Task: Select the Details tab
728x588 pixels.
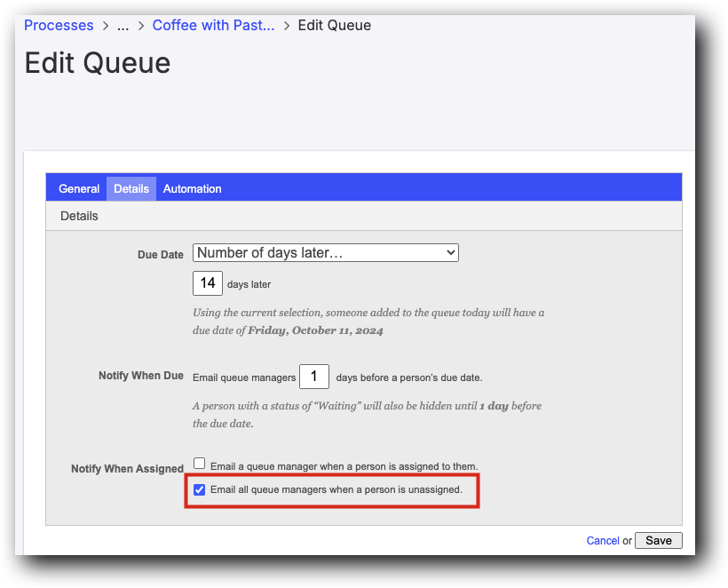Action: (x=131, y=188)
